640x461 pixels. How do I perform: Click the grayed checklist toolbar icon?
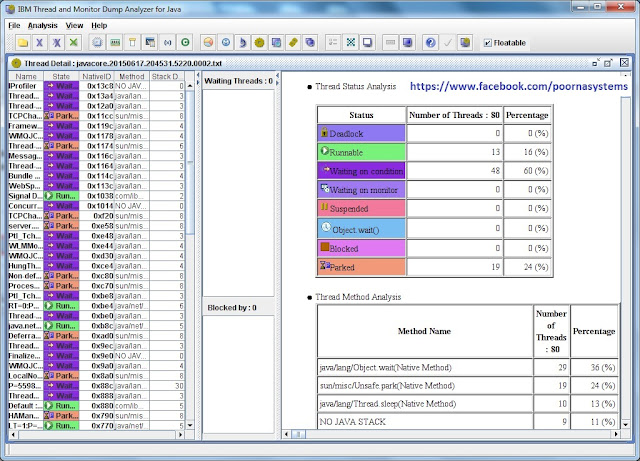tap(333, 42)
